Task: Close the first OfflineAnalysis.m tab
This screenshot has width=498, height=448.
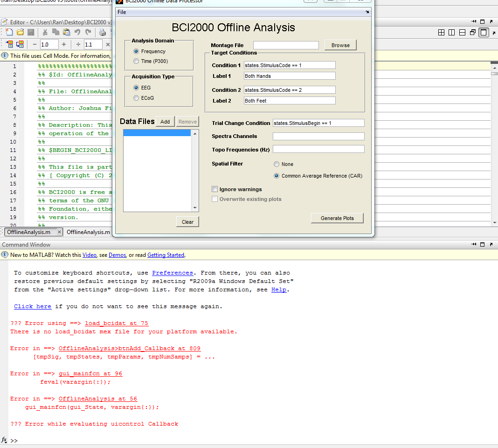Action: coord(59,232)
